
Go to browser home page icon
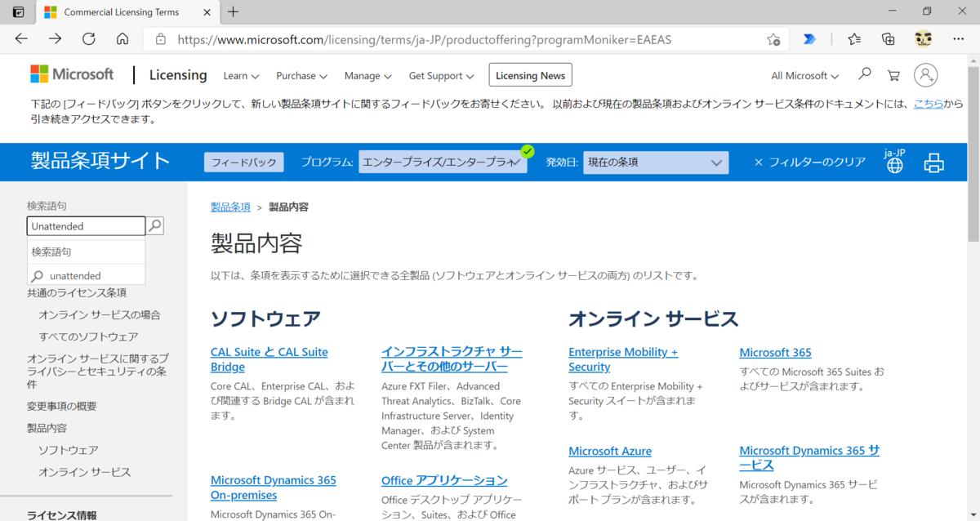pyautogui.click(x=122, y=38)
